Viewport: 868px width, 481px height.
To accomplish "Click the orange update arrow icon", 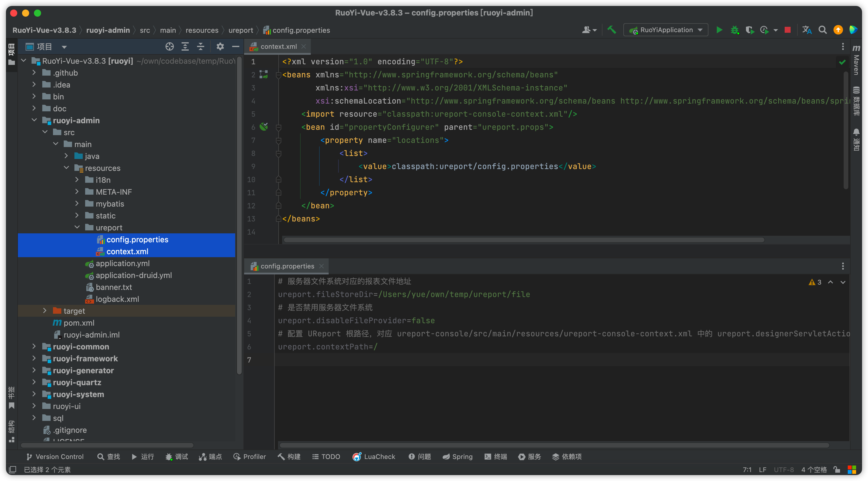I will pyautogui.click(x=838, y=30).
